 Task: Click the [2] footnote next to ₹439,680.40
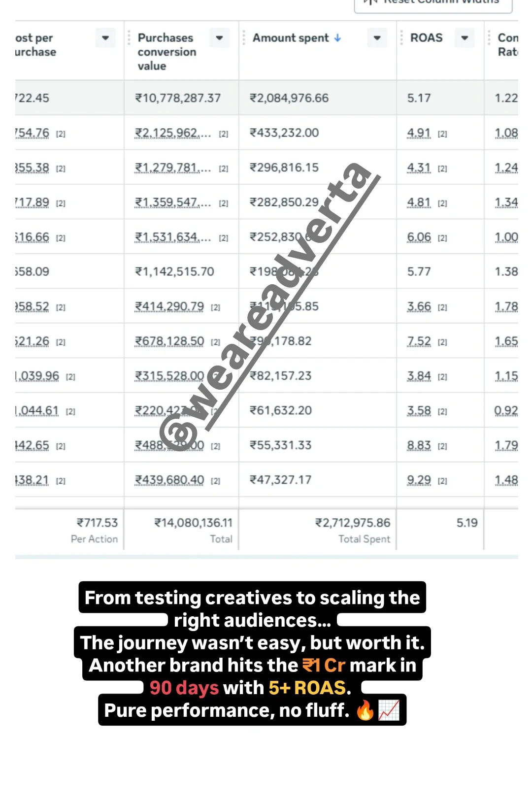(x=215, y=481)
